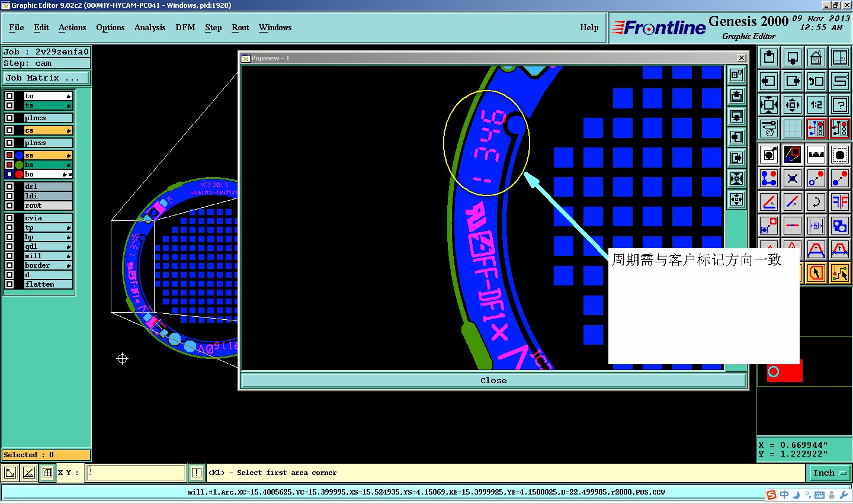This screenshot has height=504, width=853.
Task: Open the Actions menu
Action: 72,27
